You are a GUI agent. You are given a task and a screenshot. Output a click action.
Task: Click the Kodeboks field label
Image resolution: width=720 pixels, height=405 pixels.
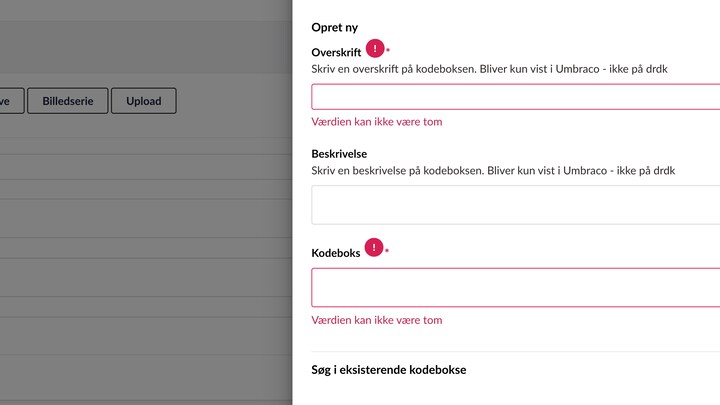point(336,253)
